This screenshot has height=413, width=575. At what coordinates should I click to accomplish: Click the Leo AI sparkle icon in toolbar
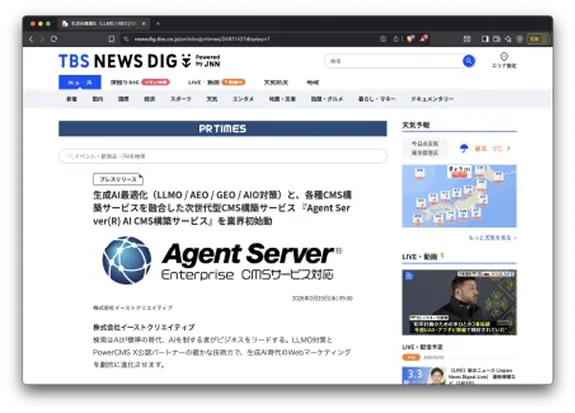pyautogui.click(x=508, y=39)
